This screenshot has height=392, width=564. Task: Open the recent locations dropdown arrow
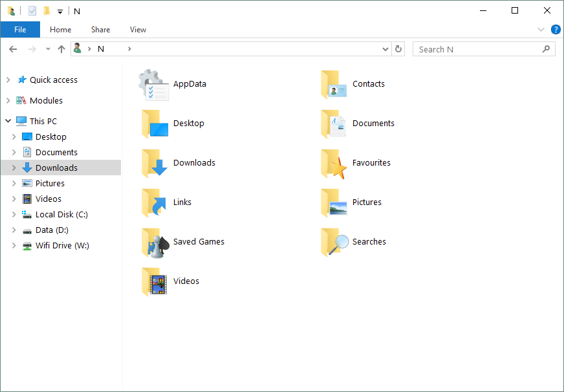(48, 49)
